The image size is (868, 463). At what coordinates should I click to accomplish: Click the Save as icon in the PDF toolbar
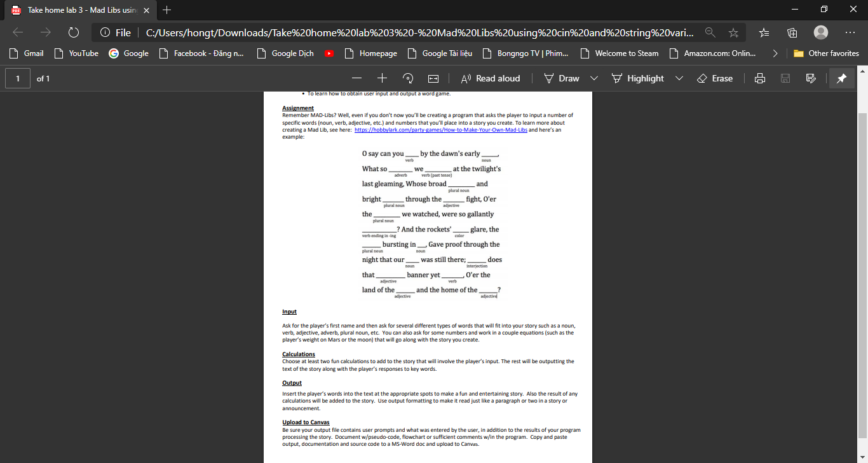tap(811, 78)
